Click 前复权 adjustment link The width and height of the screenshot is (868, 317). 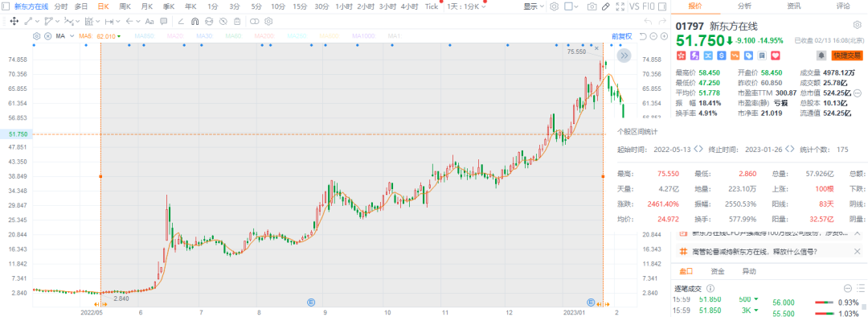(621, 36)
